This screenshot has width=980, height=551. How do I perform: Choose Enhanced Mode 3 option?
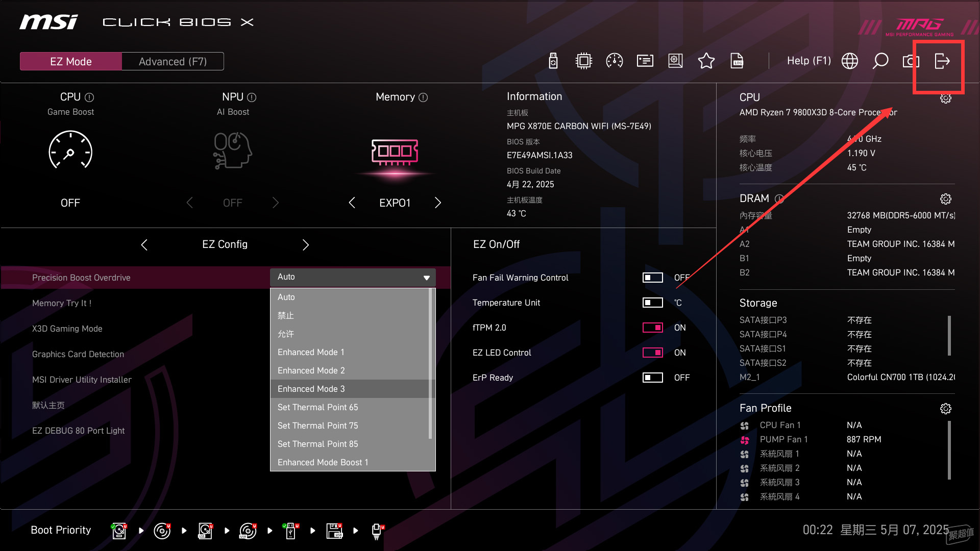pos(350,389)
